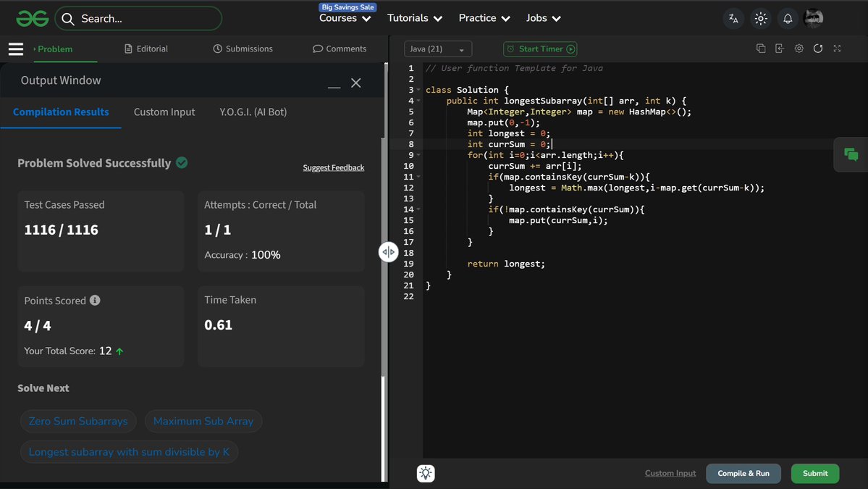
Task: Enter fullscreen editor mode icon
Action: [837, 49]
